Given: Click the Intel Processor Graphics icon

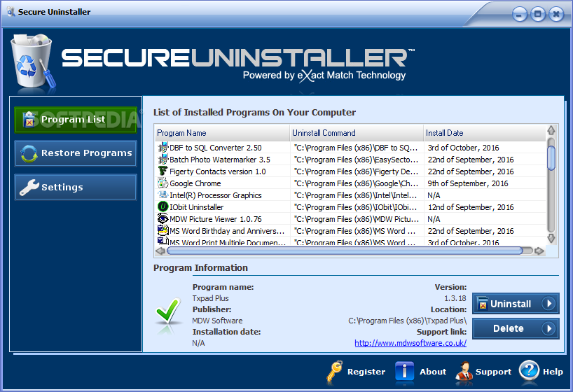Looking at the screenshot, I should click(x=163, y=195).
